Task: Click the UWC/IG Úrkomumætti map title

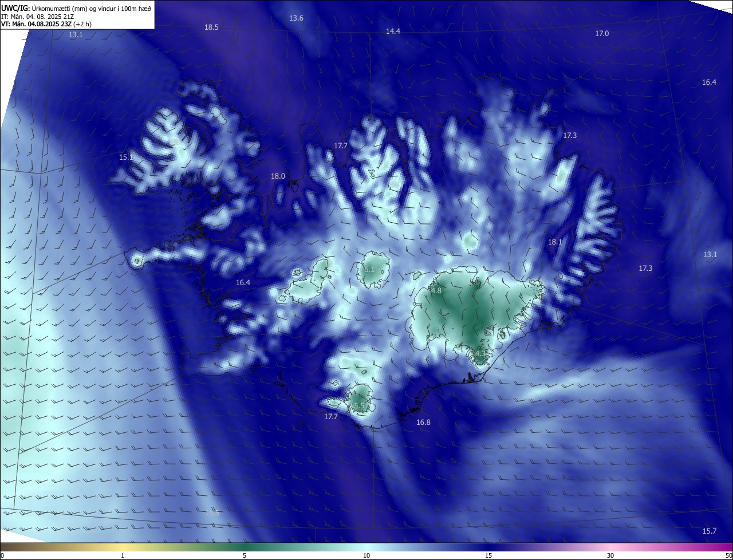Action: 76,8
